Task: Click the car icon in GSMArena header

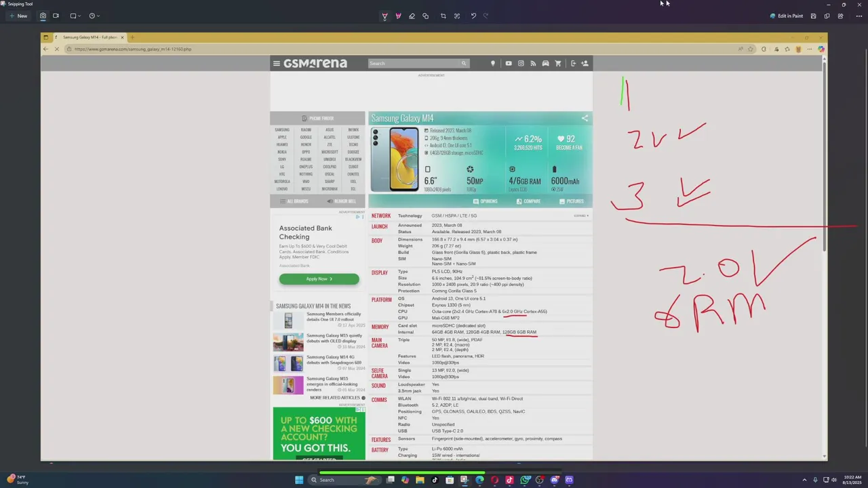Action: click(545, 63)
